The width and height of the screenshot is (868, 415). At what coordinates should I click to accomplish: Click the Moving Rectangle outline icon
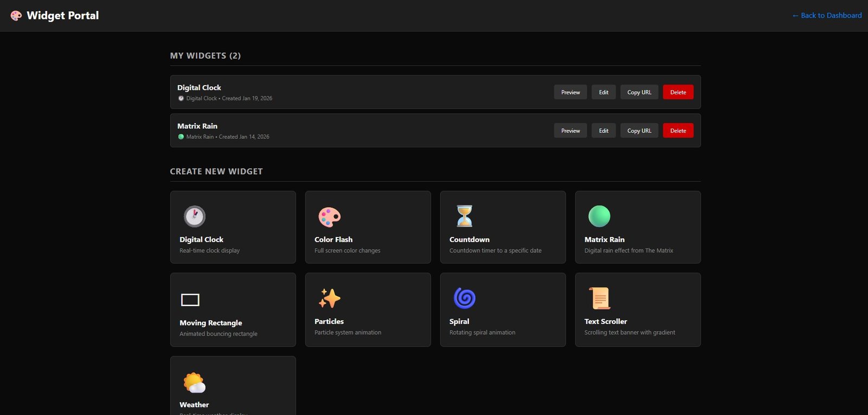click(190, 299)
